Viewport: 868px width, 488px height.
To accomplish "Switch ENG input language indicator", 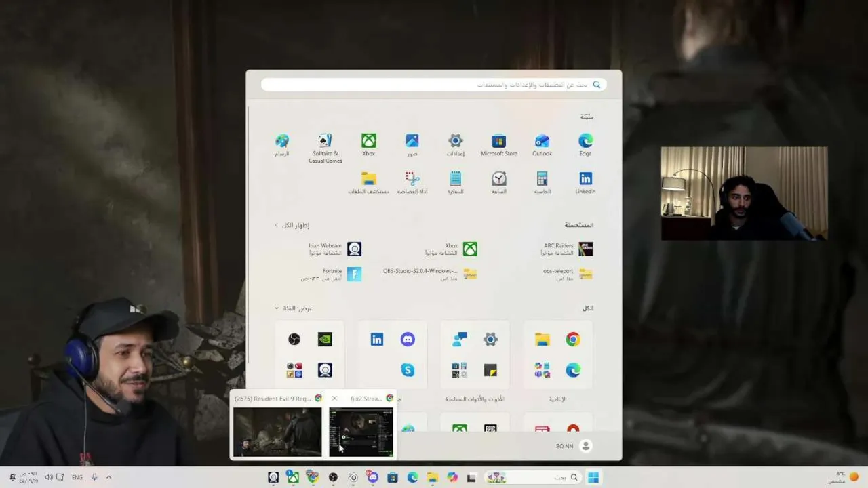I will [77, 477].
